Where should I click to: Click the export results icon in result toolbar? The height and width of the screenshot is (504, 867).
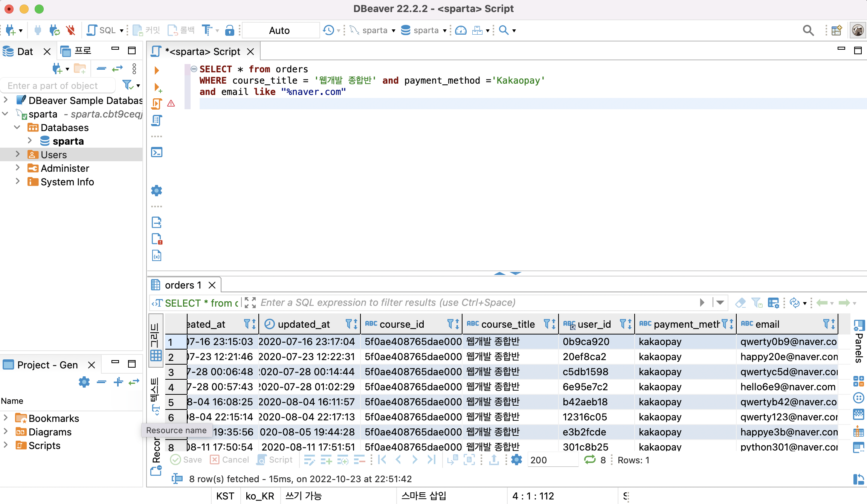tap(494, 460)
